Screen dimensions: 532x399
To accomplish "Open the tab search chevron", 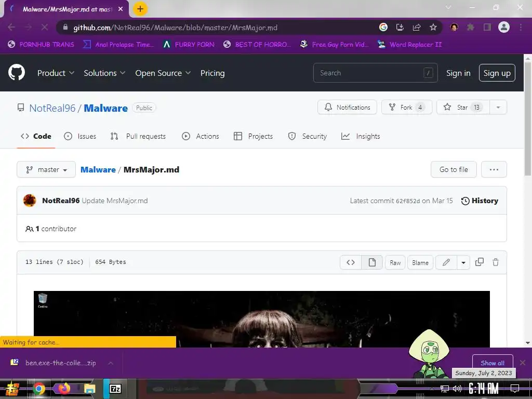I will coord(448,7).
